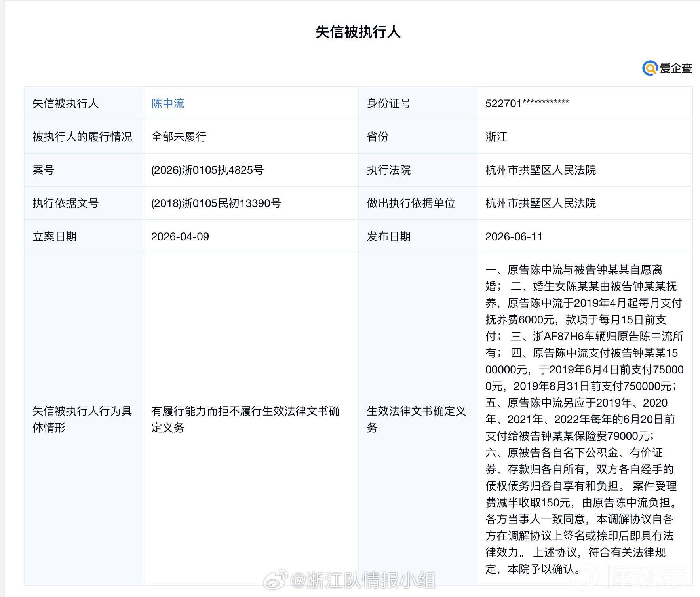
Task: Click the 生效法律文书确定义务 label
Action: tap(417, 419)
